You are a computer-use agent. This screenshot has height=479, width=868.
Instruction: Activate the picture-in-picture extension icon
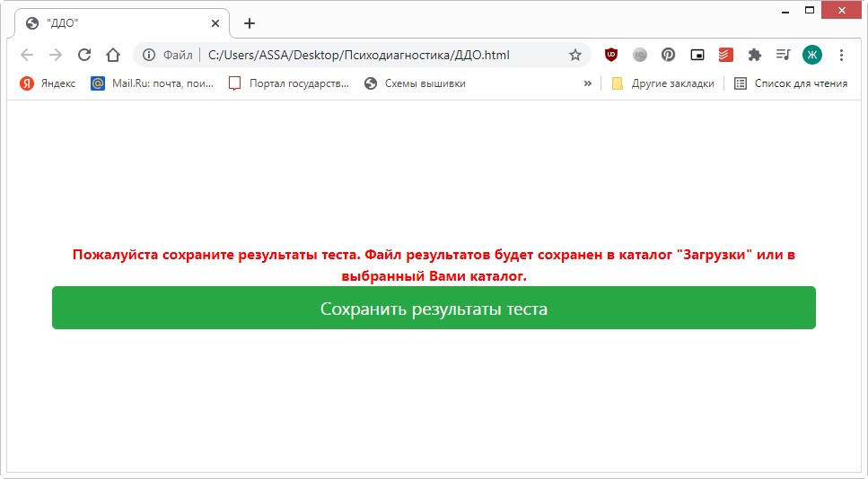[697, 55]
